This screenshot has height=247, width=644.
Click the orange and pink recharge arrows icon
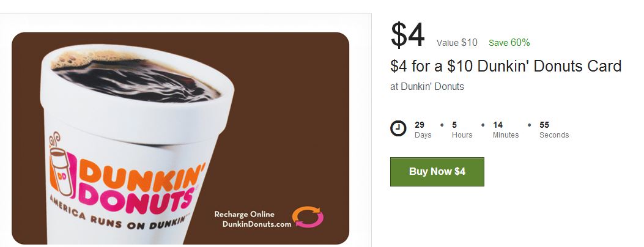coord(308,217)
